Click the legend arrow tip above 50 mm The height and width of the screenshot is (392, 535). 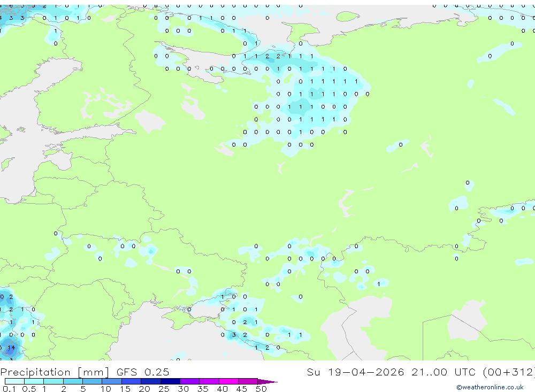[x=267, y=381]
